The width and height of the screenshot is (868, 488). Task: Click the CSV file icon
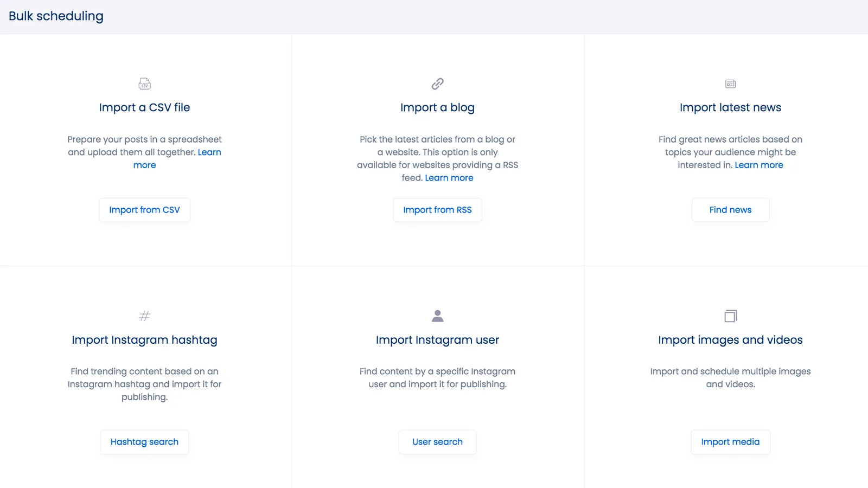(144, 84)
